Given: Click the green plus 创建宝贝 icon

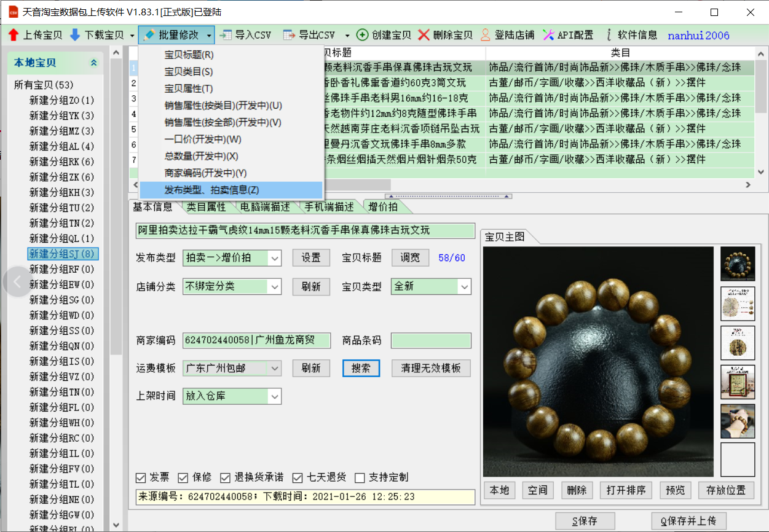Looking at the screenshot, I should (362, 35).
